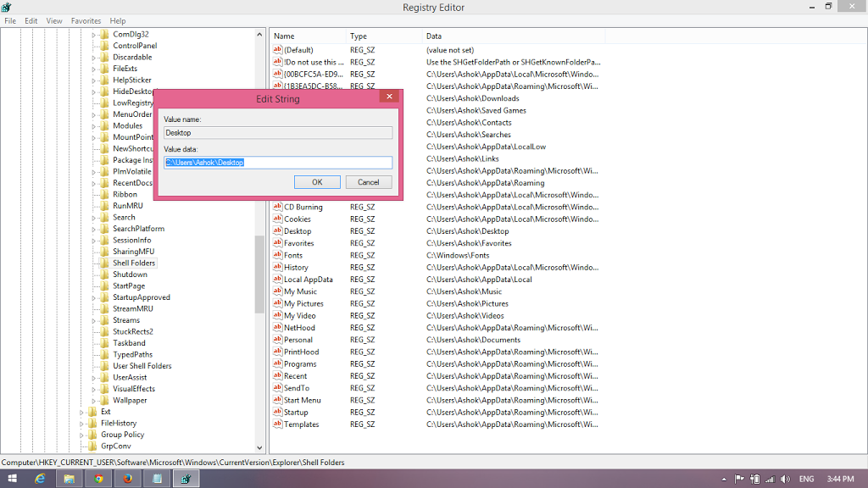This screenshot has height=488, width=868.
Task: Launch Firefox from the taskbar
Action: tap(127, 479)
